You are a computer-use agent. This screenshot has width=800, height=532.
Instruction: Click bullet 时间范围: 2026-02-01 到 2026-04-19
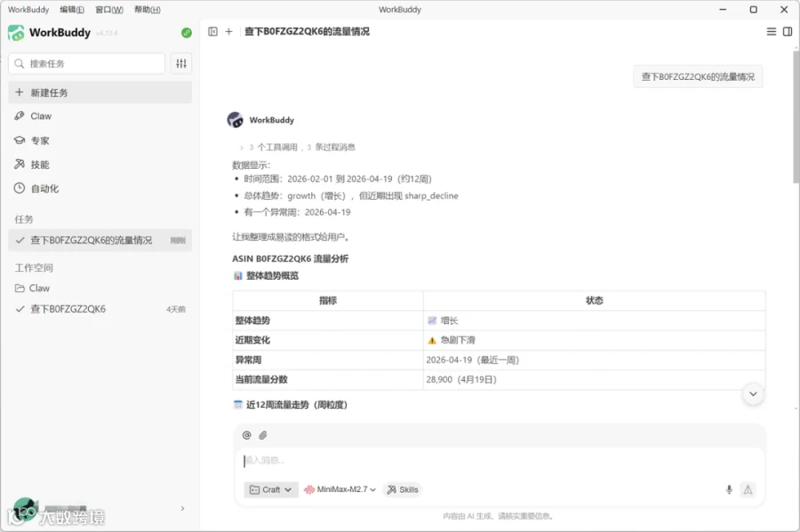coord(338,179)
